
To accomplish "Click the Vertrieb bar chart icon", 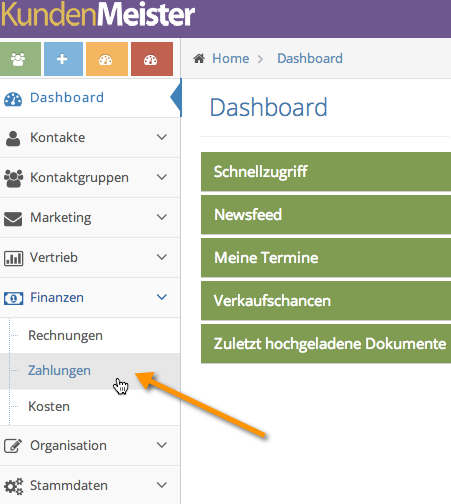I will [13, 258].
